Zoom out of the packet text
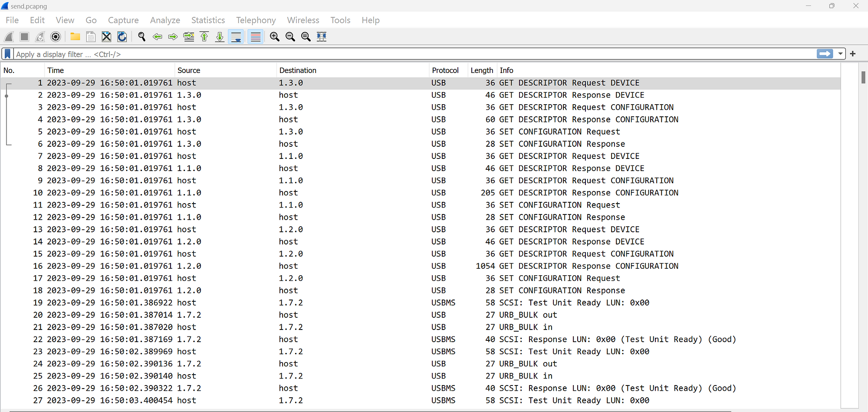The height and width of the screenshot is (412, 868). coord(290,37)
